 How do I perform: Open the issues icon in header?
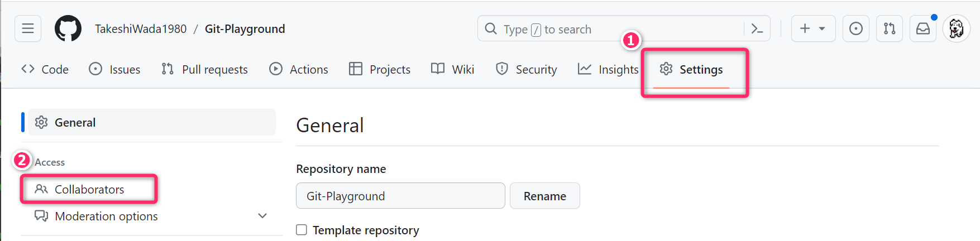855,28
